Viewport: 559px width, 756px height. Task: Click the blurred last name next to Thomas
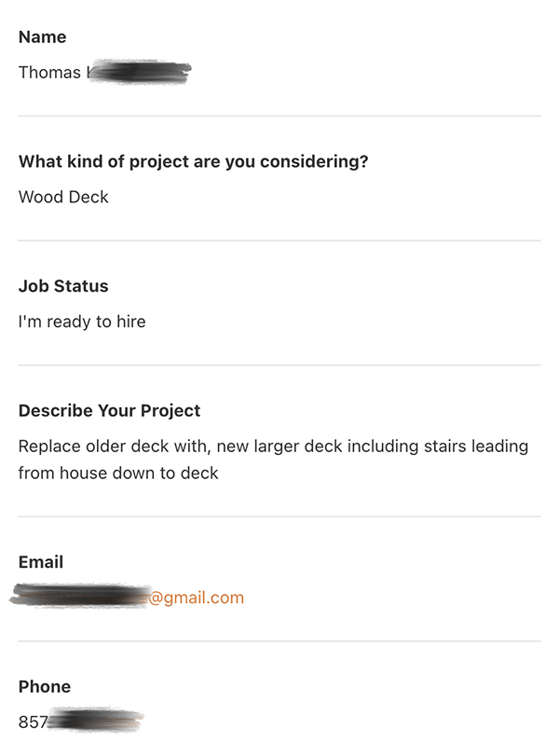coord(140,72)
